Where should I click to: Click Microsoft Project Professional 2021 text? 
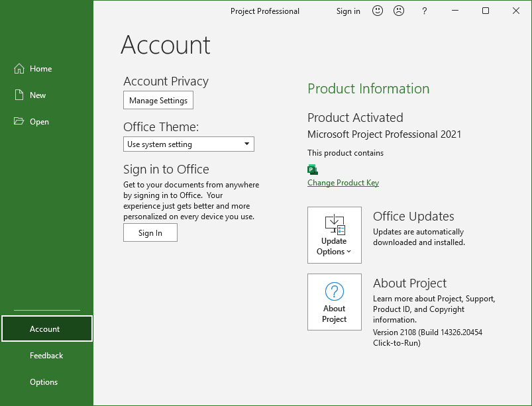point(384,134)
